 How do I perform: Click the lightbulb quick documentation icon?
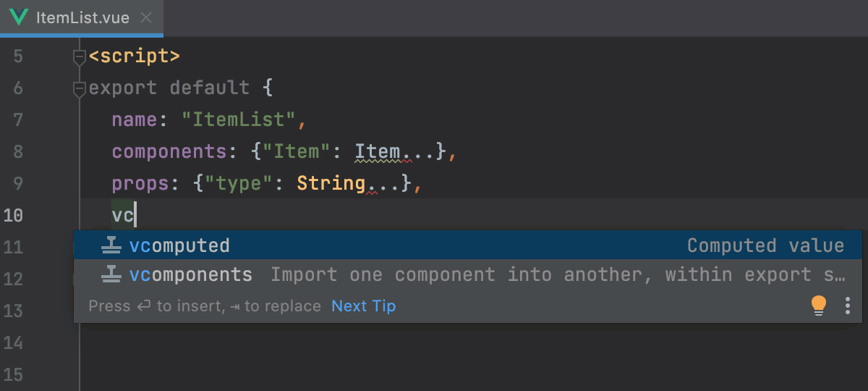point(818,306)
